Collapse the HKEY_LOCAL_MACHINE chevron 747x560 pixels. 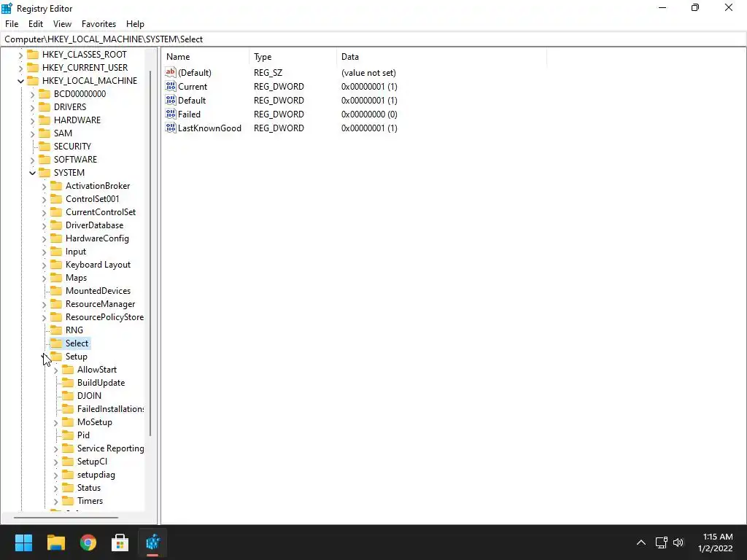pyautogui.click(x=20, y=81)
